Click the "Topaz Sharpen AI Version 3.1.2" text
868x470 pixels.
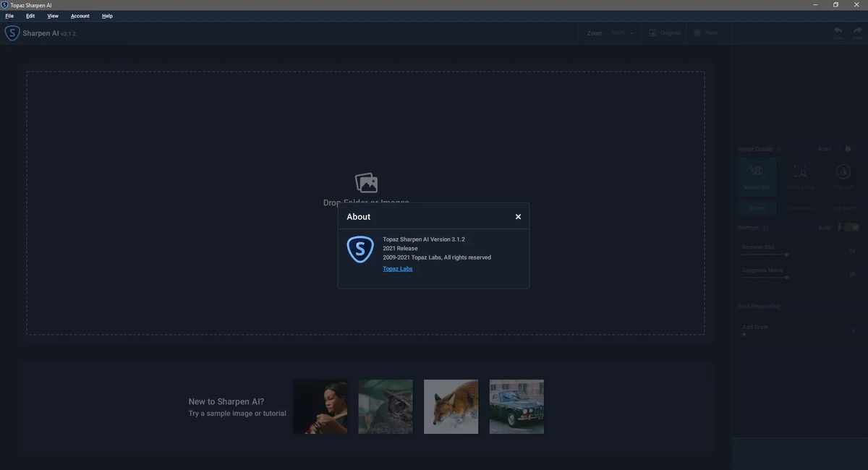(x=424, y=239)
